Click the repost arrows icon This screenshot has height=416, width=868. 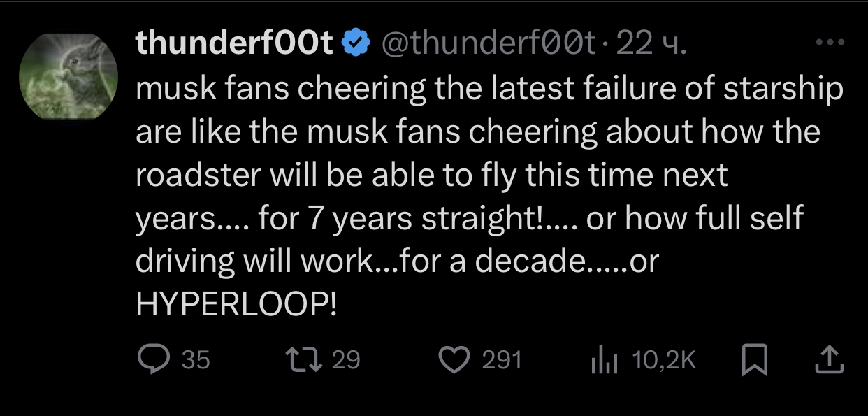click(304, 360)
